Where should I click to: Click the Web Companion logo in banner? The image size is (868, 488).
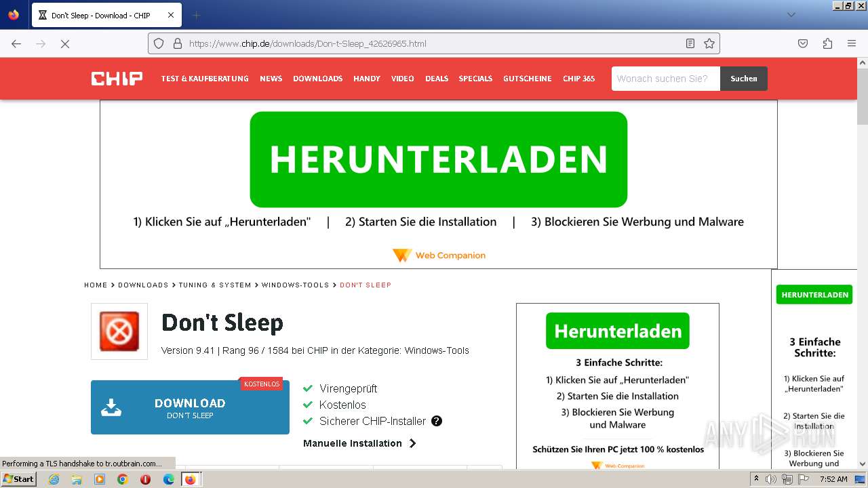point(439,256)
